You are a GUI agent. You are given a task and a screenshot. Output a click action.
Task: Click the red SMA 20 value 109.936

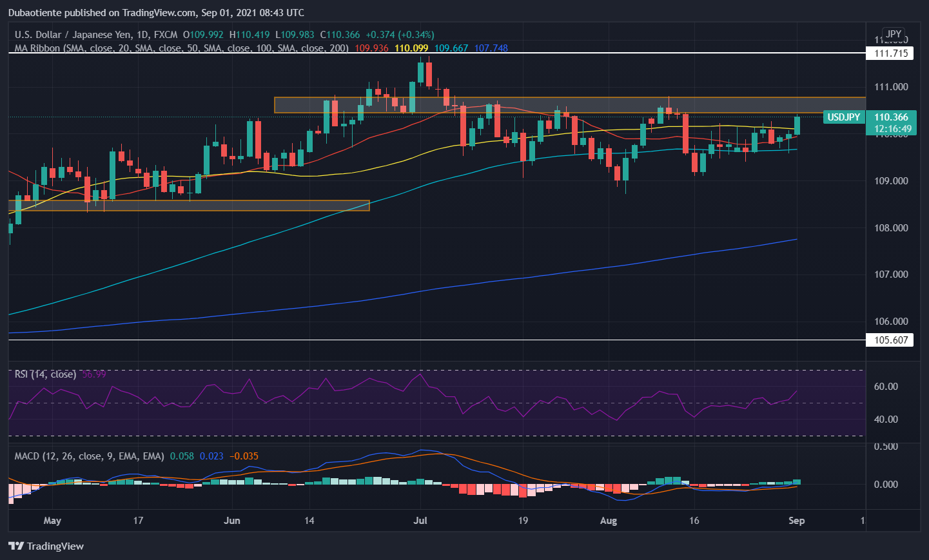point(372,48)
